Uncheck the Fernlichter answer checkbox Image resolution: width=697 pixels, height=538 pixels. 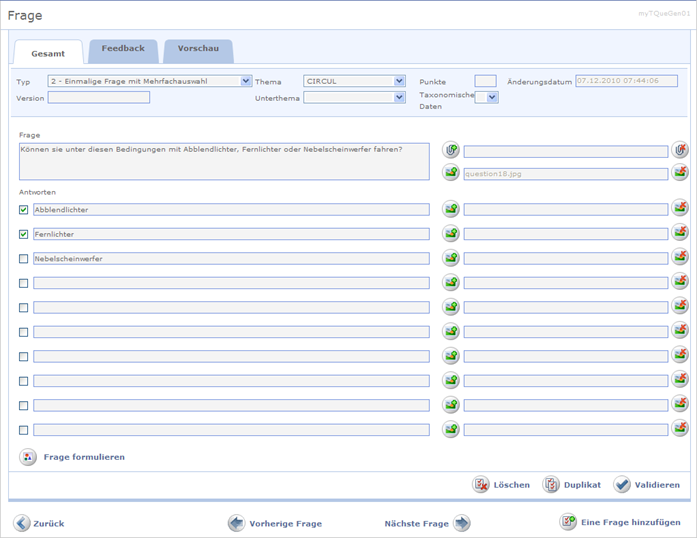tap(23, 234)
